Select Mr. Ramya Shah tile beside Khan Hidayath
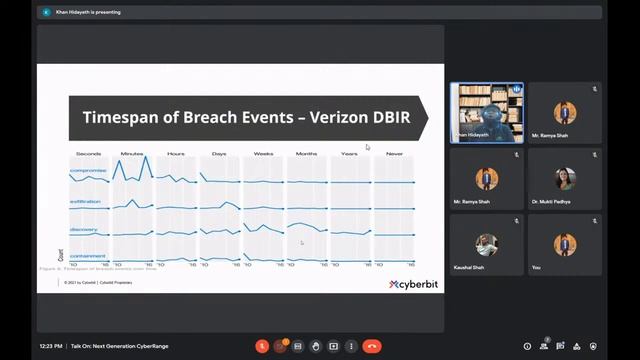Screen dimensions: 640x360 [x=565, y=113]
